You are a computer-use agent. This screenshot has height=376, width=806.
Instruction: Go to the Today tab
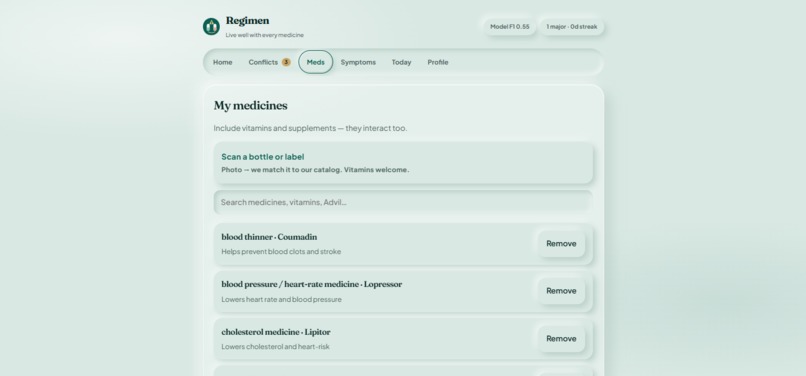click(x=401, y=62)
